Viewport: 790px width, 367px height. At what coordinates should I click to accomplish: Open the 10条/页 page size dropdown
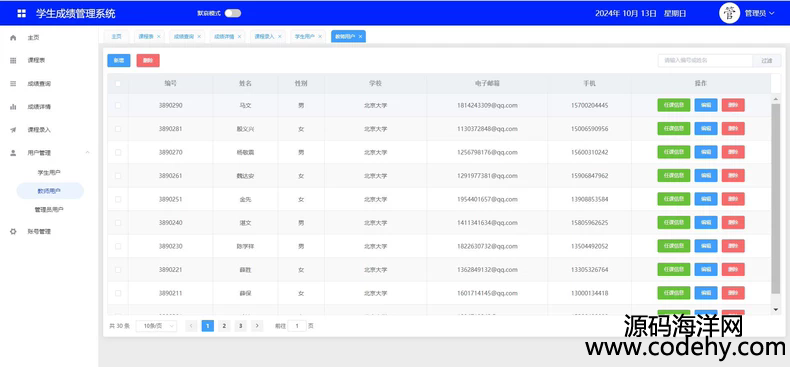tap(157, 326)
